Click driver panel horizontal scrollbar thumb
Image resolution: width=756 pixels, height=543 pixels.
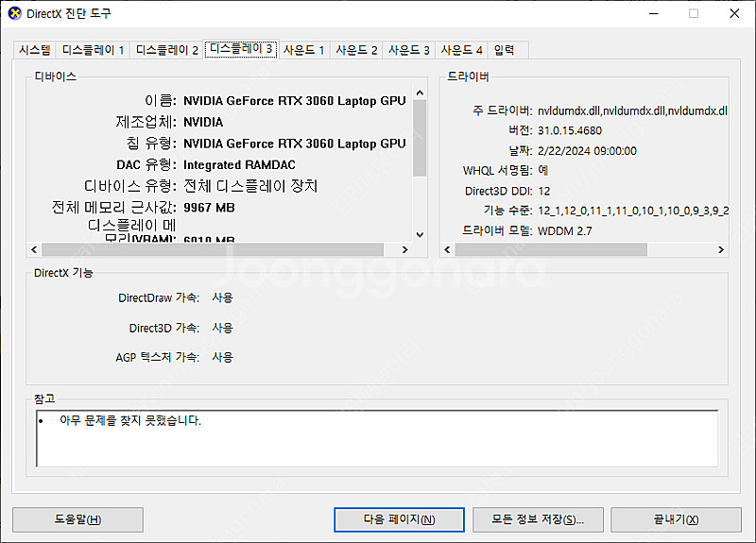pos(551,249)
